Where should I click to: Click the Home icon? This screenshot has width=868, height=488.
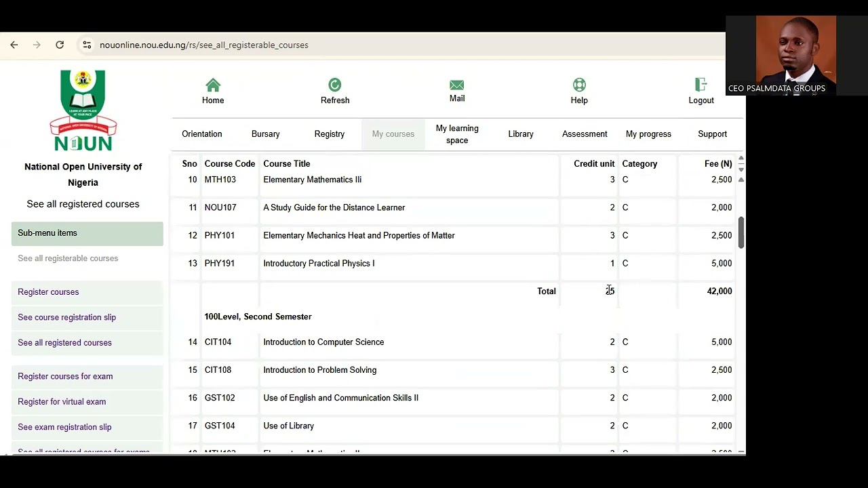pyautogui.click(x=213, y=85)
